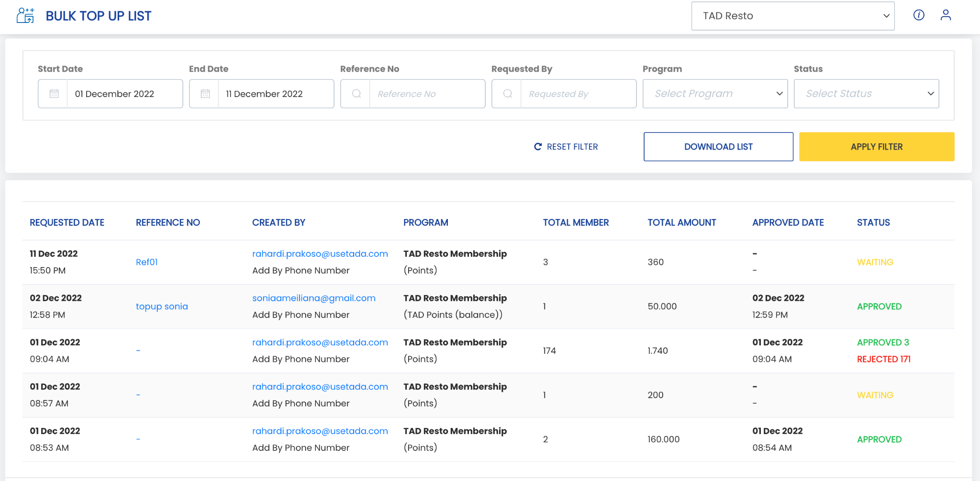Screen dimensions: 980x481
Task: Sort by Total Amount column header
Action: pos(682,222)
